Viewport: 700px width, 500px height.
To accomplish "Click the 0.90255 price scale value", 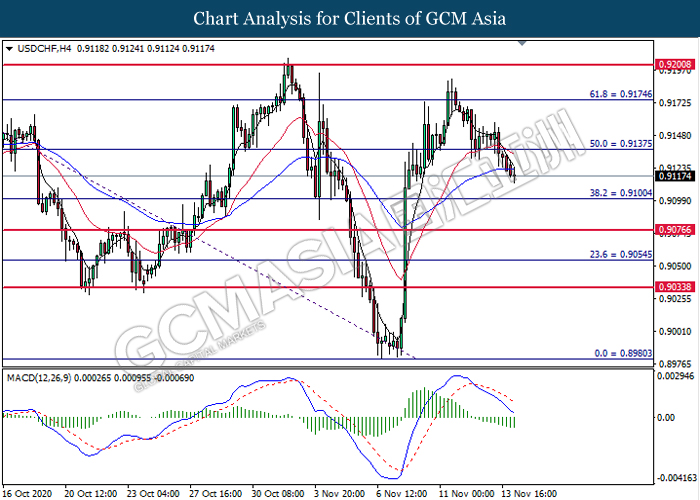I will (x=675, y=298).
